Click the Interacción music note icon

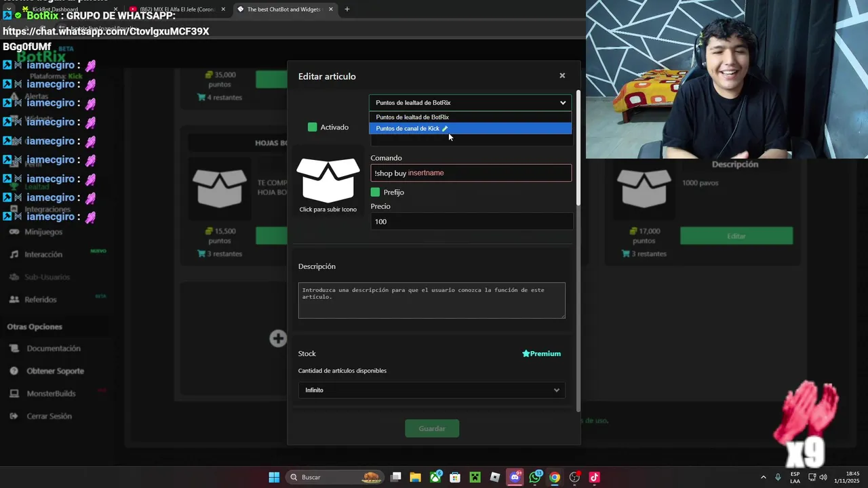tap(14, 254)
